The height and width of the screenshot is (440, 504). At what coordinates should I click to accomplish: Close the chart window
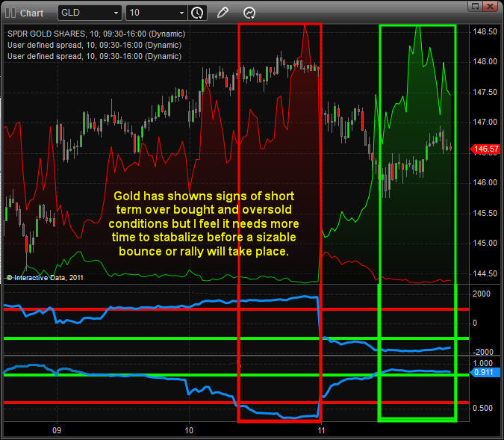pos(488,7)
